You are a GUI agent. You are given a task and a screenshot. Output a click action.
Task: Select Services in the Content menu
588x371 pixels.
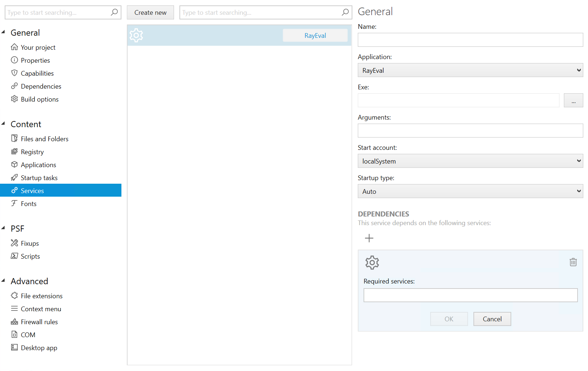click(x=32, y=190)
